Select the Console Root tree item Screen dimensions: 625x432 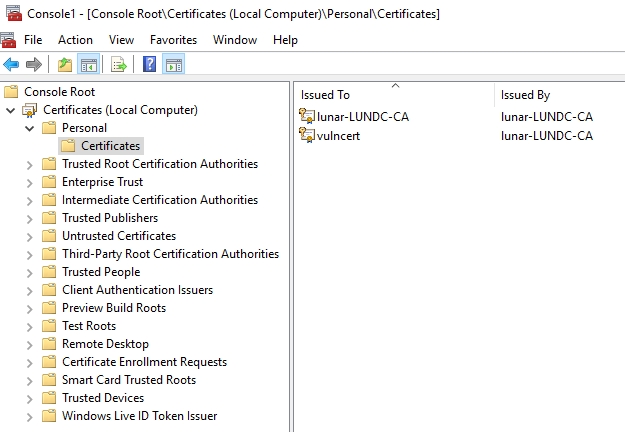(x=59, y=92)
